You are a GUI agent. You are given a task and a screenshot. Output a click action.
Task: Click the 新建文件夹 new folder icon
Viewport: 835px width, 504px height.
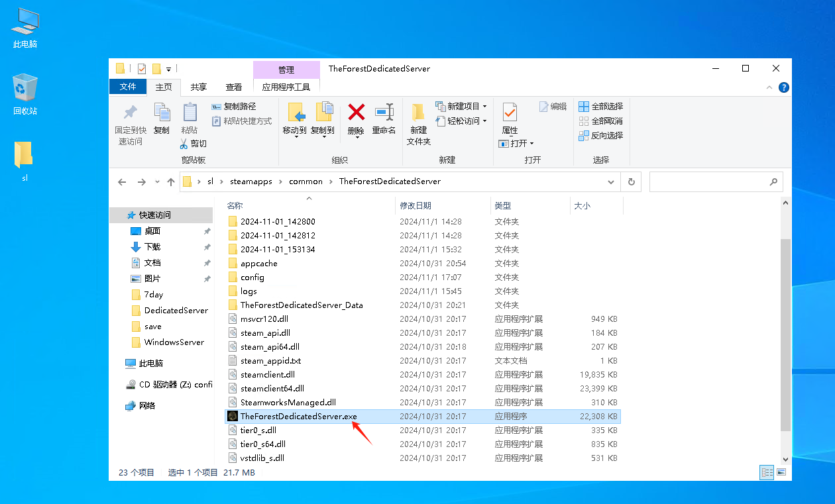(418, 112)
